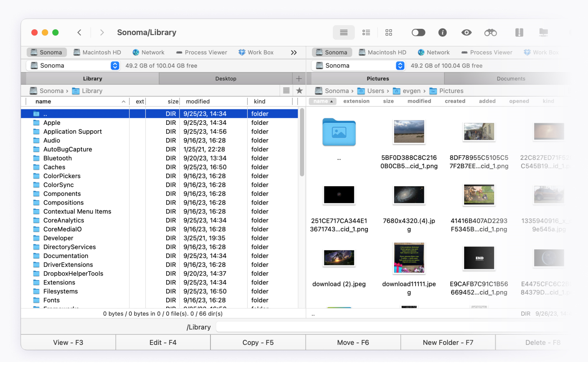Select the binoculars search icon
This screenshot has width=588, height=367.
click(x=490, y=32)
